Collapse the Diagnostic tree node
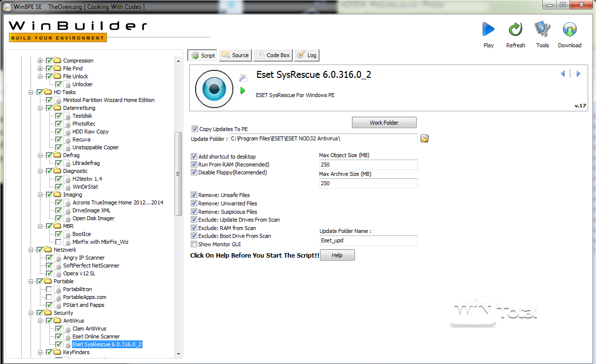This screenshot has height=364, width=596. (x=40, y=171)
